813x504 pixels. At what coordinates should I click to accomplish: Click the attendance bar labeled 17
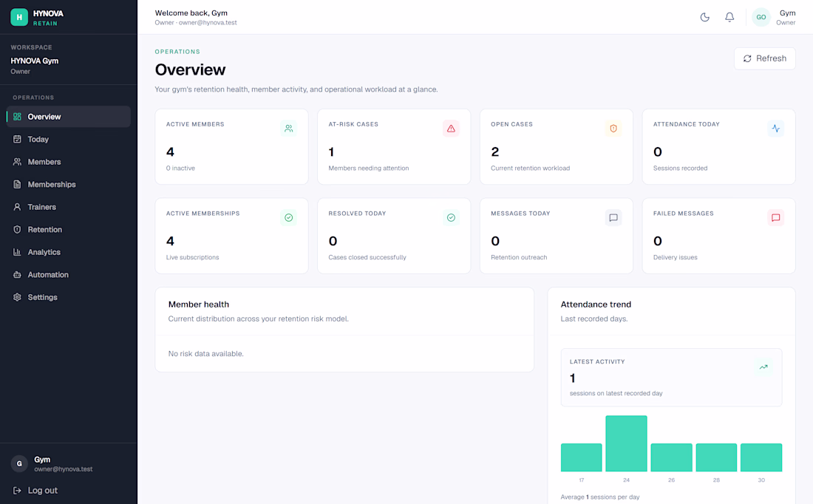pyautogui.click(x=581, y=457)
